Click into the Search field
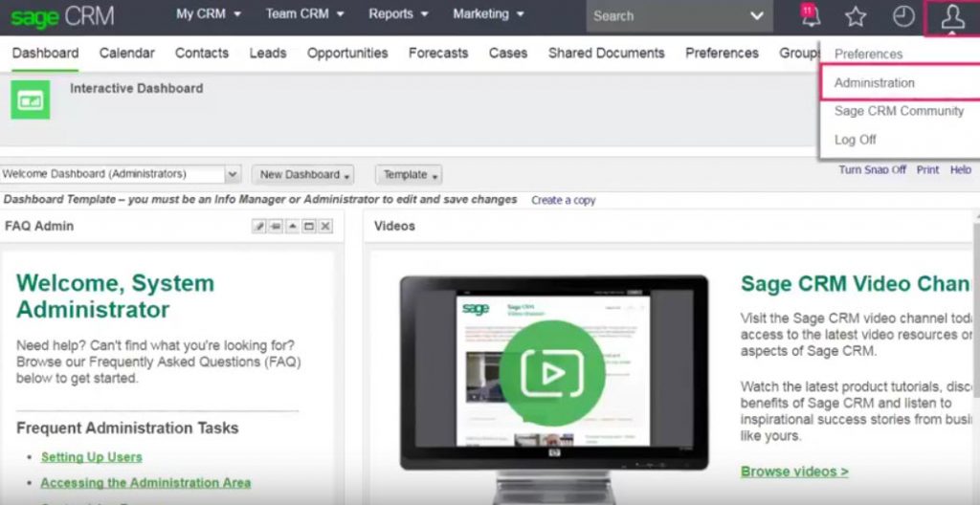The height and width of the screenshot is (505, 980). (x=666, y=16)
